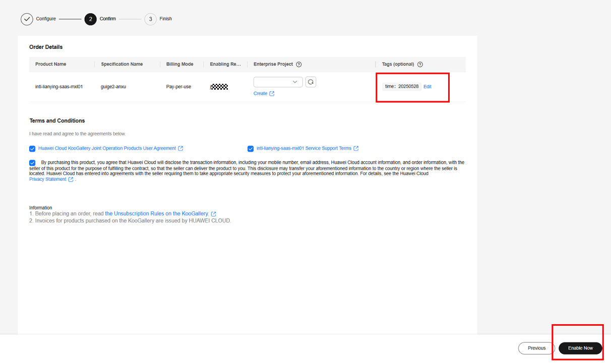The height and width of the screenshot is (364, 611).
Task: Click the Configure step label
Action: coord(46,19)
